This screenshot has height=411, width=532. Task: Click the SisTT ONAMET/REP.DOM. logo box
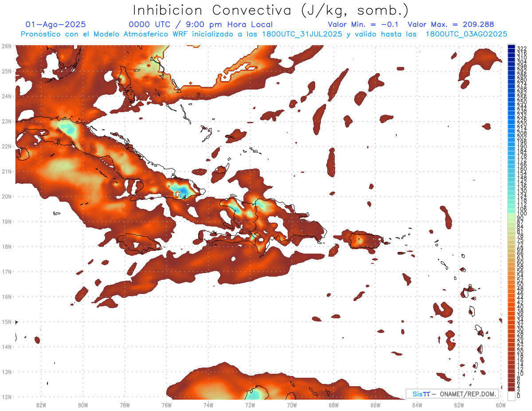(x=453, y=394)
